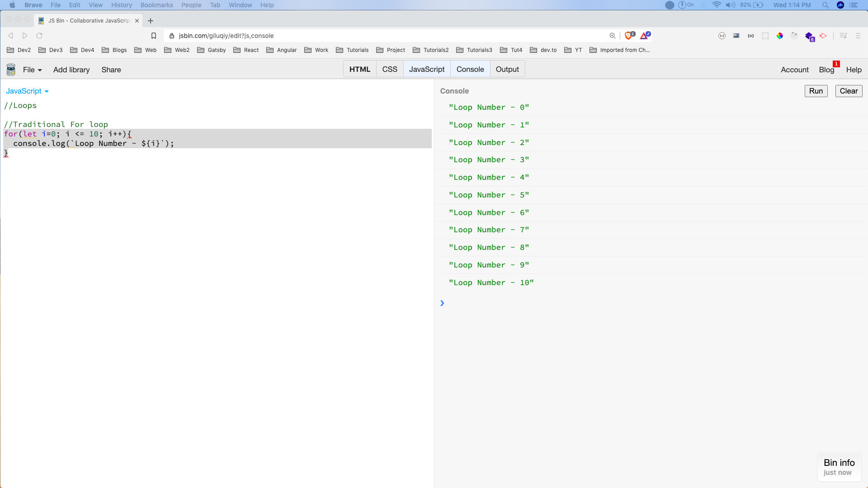Open the macOS notification center icon

point(854,5)
